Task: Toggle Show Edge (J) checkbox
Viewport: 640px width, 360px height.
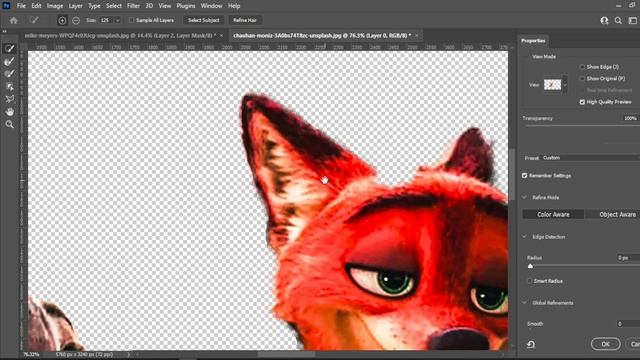Action: [582, 67]
